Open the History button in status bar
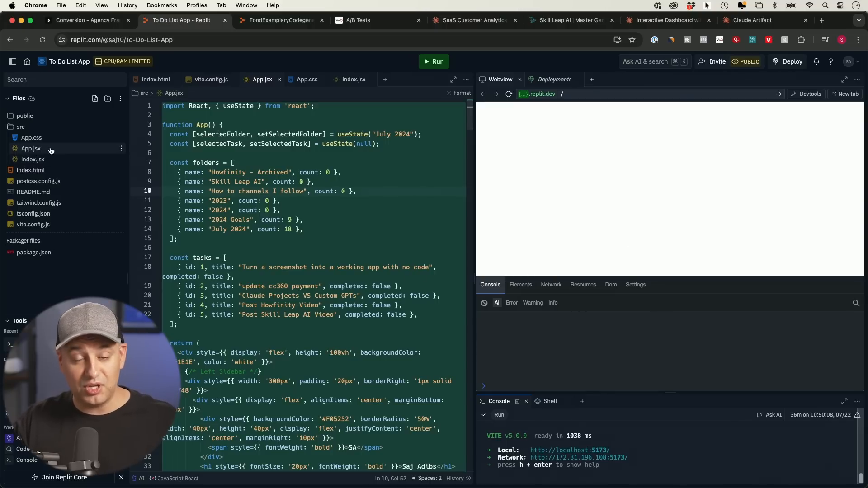Image resolution: width=868 pixels, height=488 pixels. 458,479
